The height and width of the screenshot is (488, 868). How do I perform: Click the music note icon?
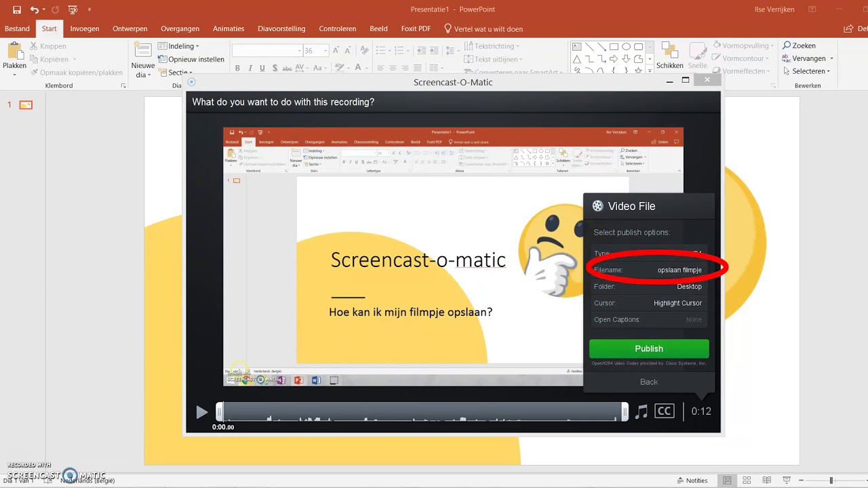641,411
